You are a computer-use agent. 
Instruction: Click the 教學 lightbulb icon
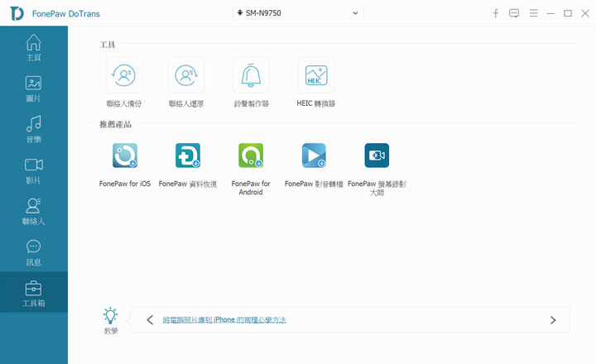pos(110,316)
